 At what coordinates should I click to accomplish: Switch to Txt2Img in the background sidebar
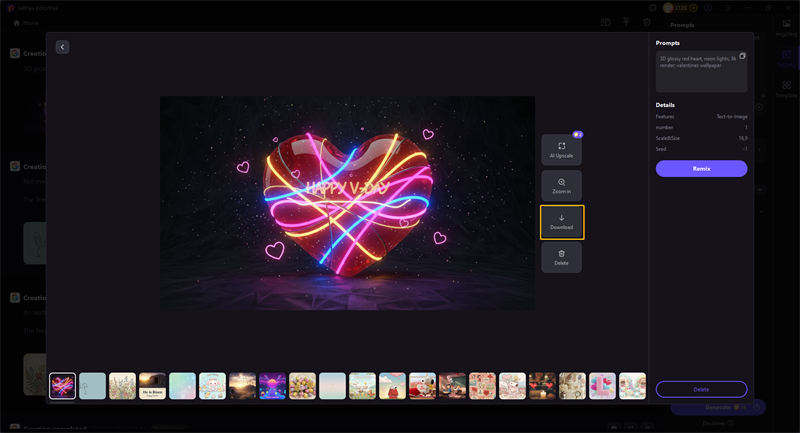(786, 58)
